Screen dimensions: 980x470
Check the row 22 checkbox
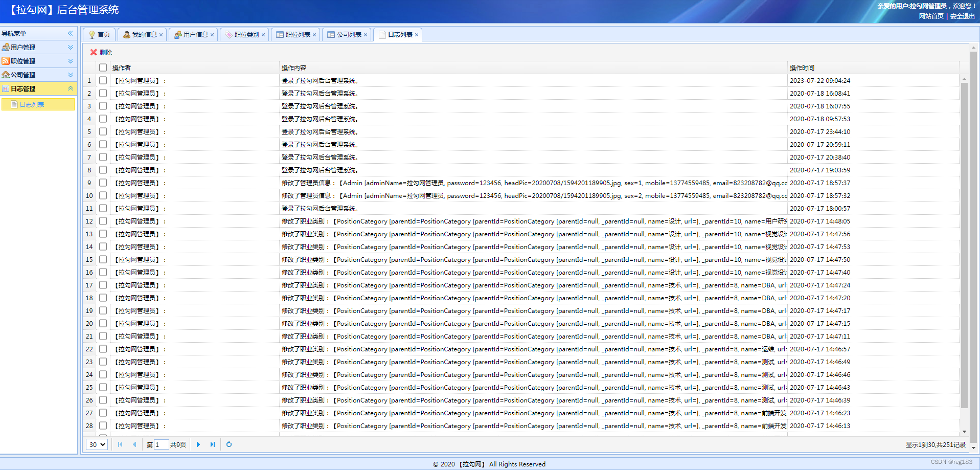103,349
